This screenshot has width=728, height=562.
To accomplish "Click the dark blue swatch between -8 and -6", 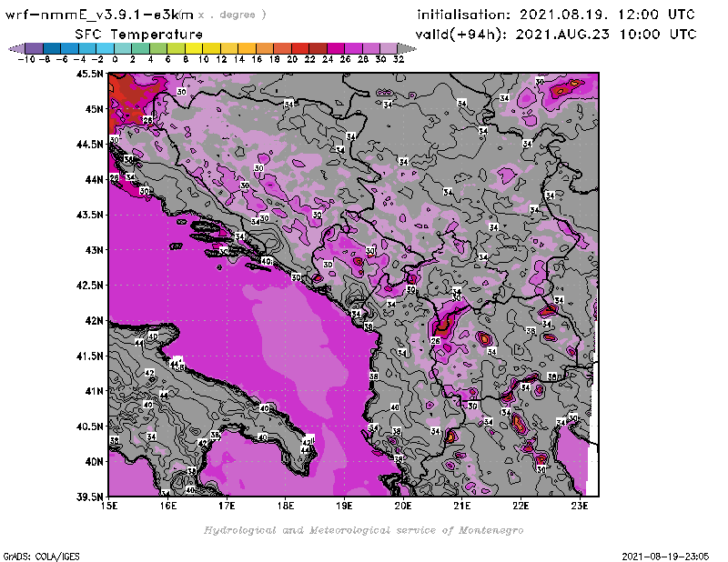I will [52, 48].
